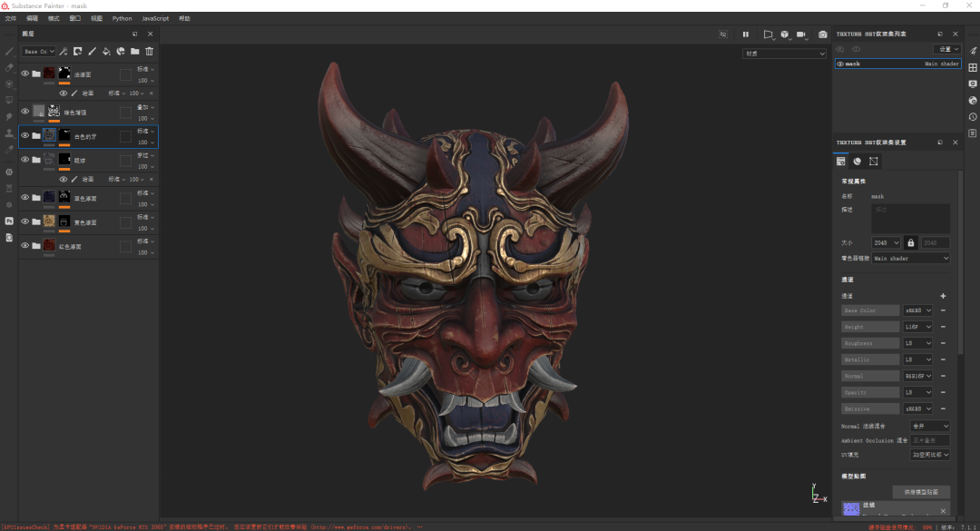Click the crossed-out eye icon in viewport toolbar
Screen dimensions: 980x531
click(x=723, y=34)
